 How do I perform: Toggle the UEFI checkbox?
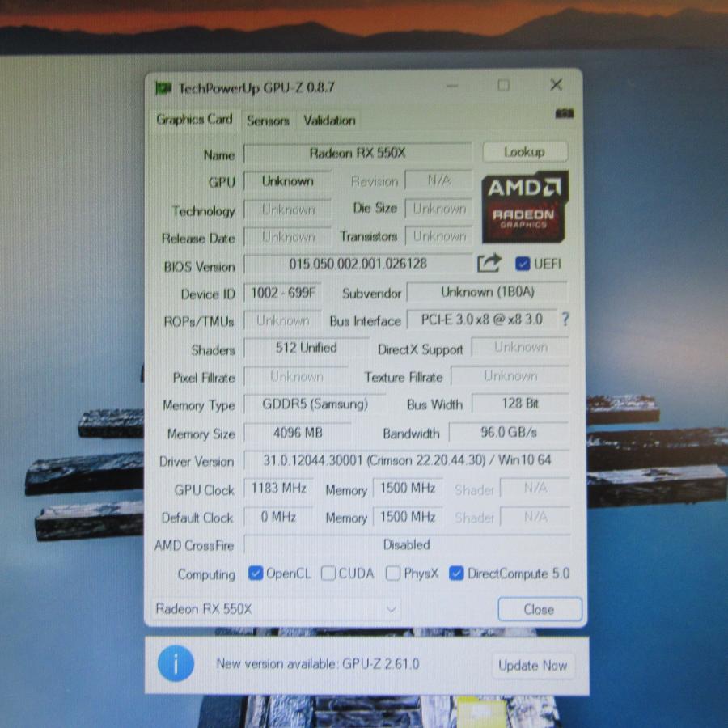click(x=523, y=264)
